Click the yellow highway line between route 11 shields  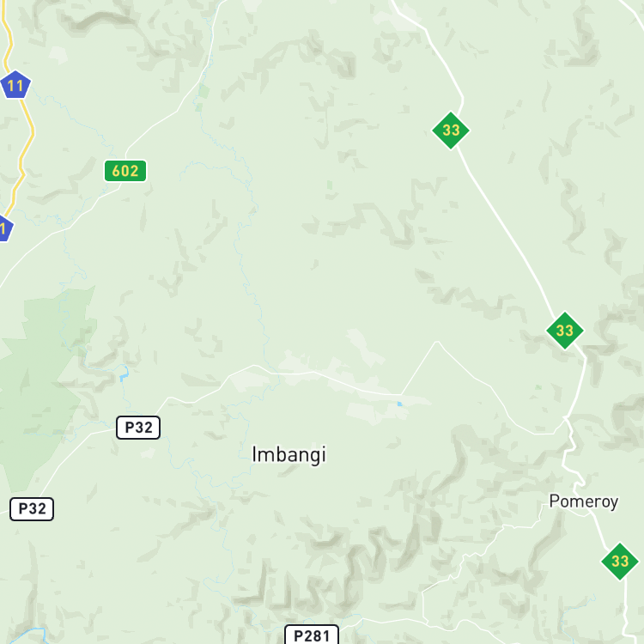click(x=27, y=152)
